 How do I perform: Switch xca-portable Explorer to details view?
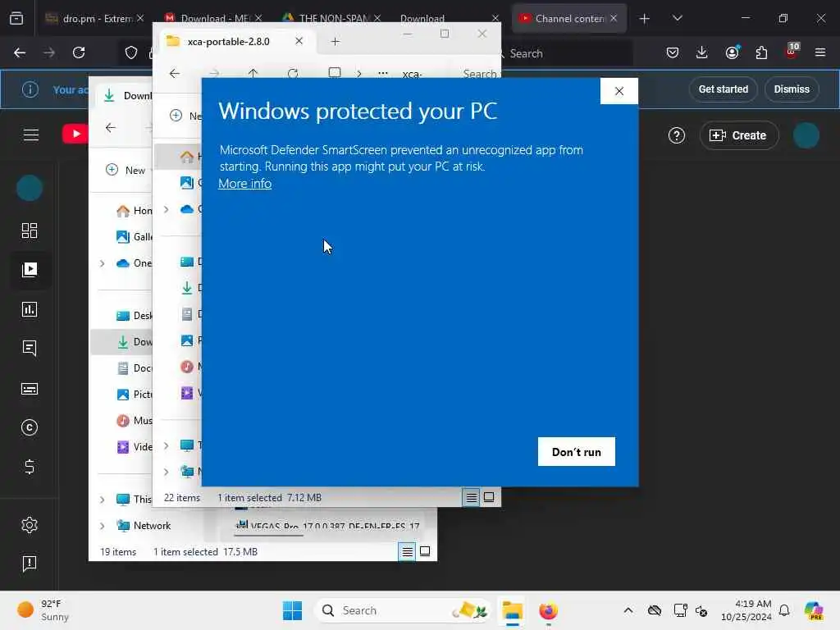click(x=472, y=498)
